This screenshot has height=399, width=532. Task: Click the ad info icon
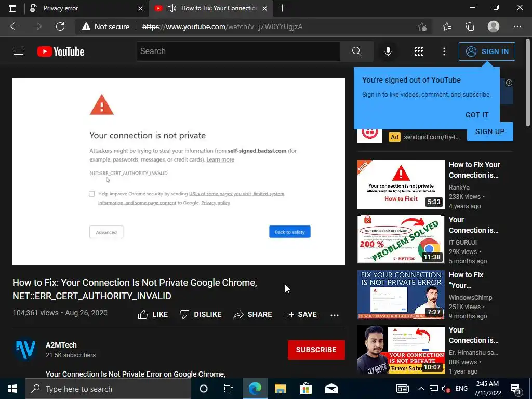tap(509, 83)
